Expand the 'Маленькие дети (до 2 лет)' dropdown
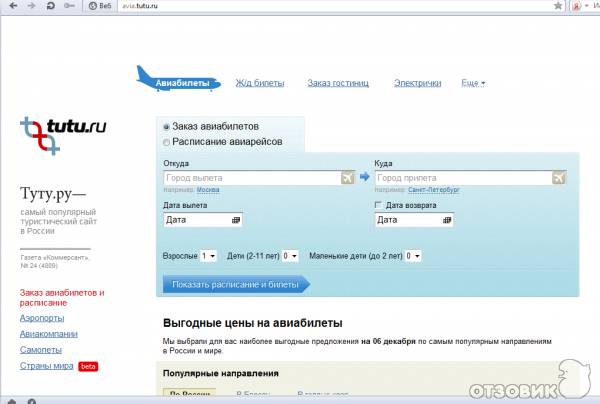This screenshot has width=600, height=404. point(413,256)
